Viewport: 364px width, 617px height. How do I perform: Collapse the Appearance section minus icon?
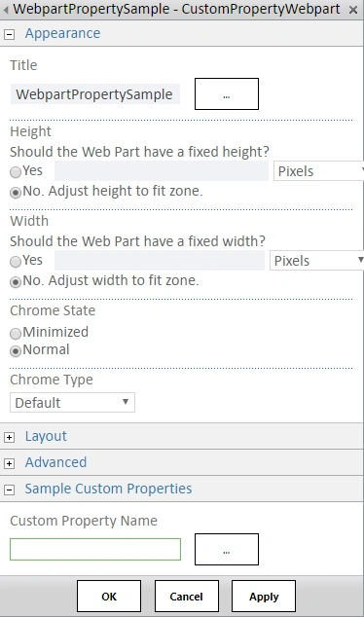[9, 35]
